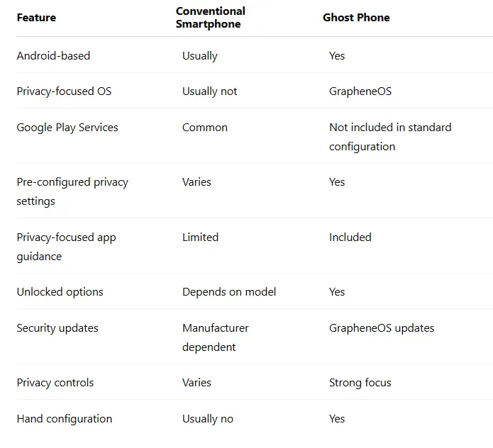Image resolution: width=493 pixels, height=448 pixels.
Task: Click the Conventional Smartphone column header
Action: [211, 18]
